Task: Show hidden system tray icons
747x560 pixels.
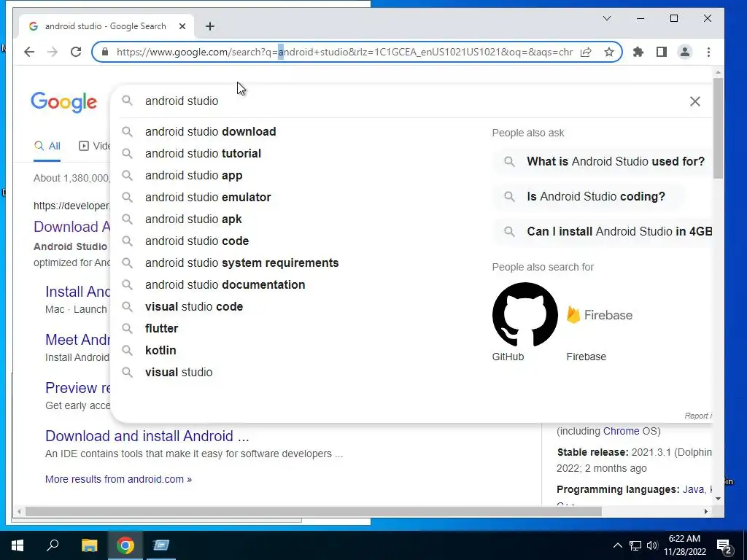Action: click(617, 545)
